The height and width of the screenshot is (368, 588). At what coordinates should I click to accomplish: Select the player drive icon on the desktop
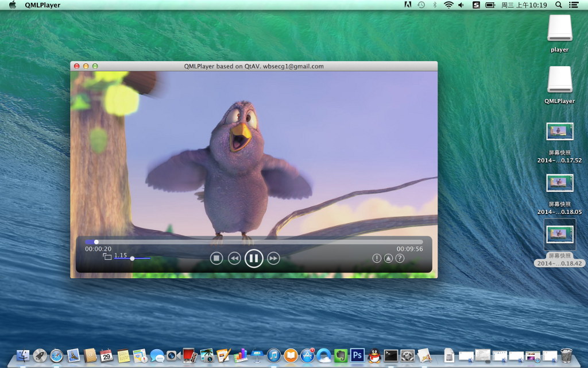pos(559,28)
